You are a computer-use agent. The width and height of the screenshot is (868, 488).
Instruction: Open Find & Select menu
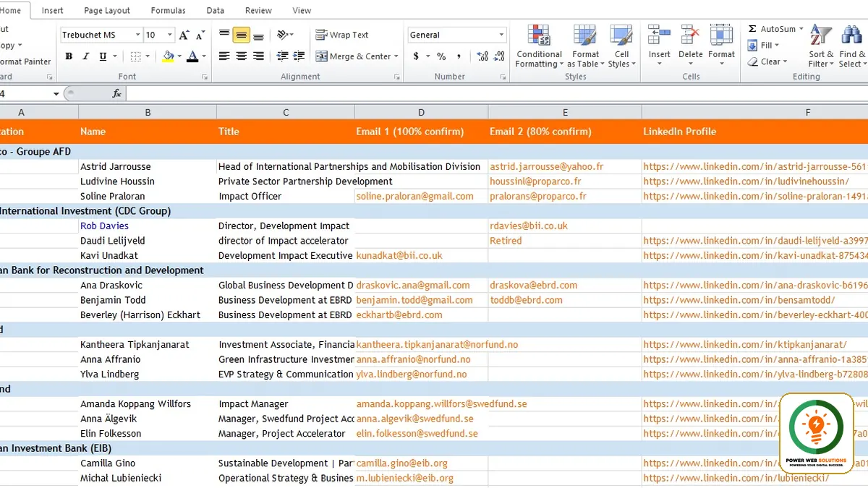852,47
